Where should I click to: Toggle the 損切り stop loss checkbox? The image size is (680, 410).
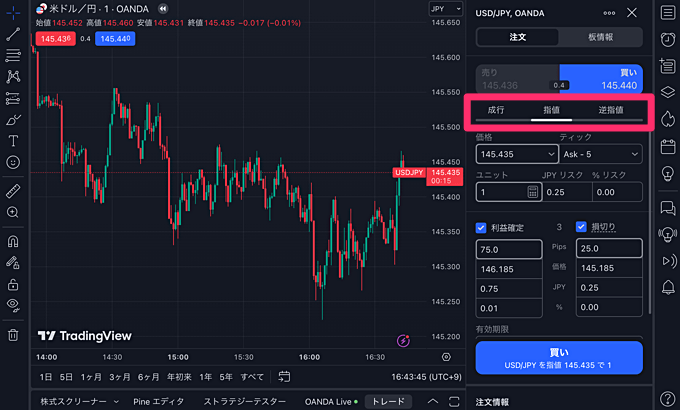(581, 226)
